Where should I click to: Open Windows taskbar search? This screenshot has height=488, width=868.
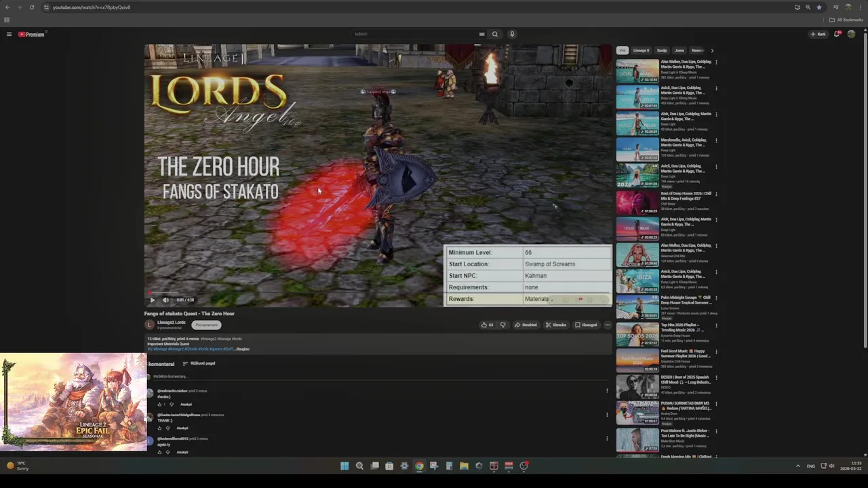pos(359,466)
